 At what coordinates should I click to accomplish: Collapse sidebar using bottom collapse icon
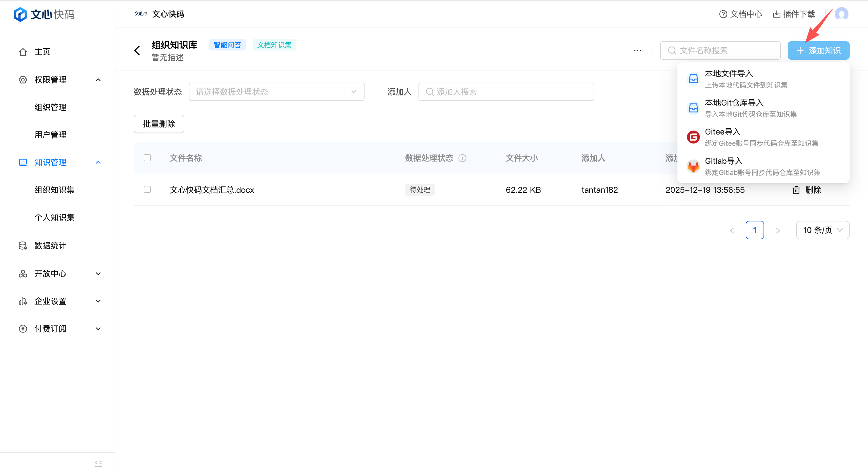tap(98, 464)
